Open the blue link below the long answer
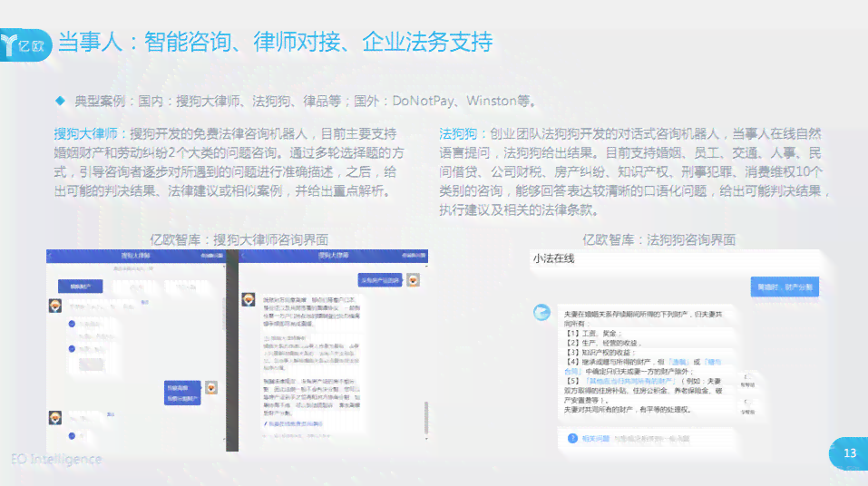Image resolution: width=868 pixels, height=486 pixels. click(293, 424)
